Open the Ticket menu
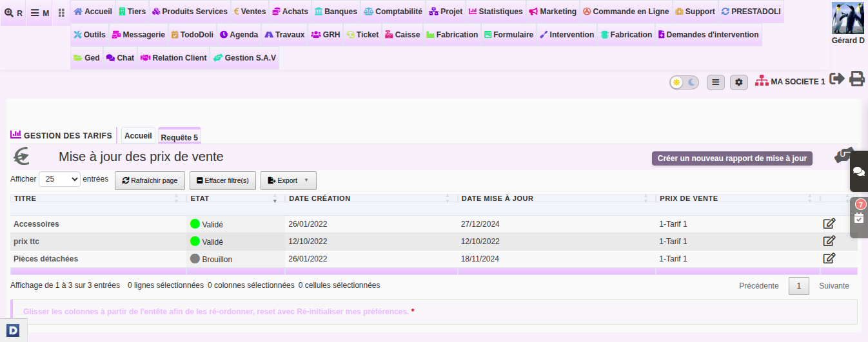 coord(362,35)
